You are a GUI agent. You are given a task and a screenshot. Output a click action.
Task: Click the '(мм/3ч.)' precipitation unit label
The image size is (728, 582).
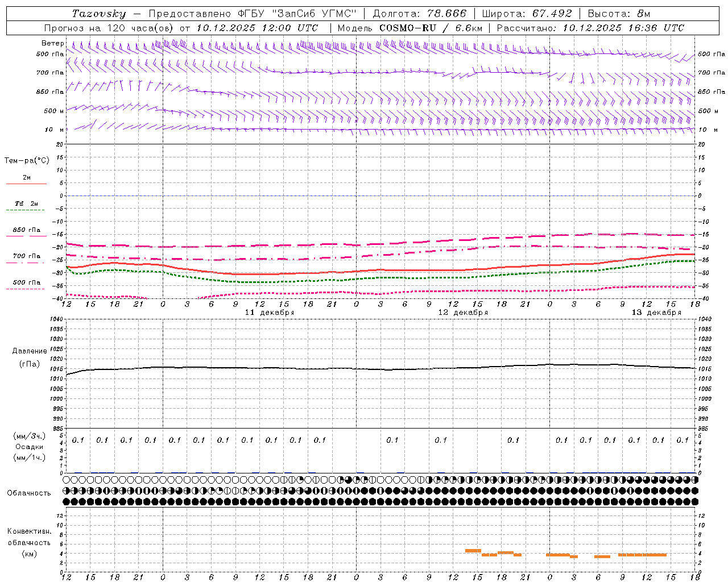click(30, 436)
